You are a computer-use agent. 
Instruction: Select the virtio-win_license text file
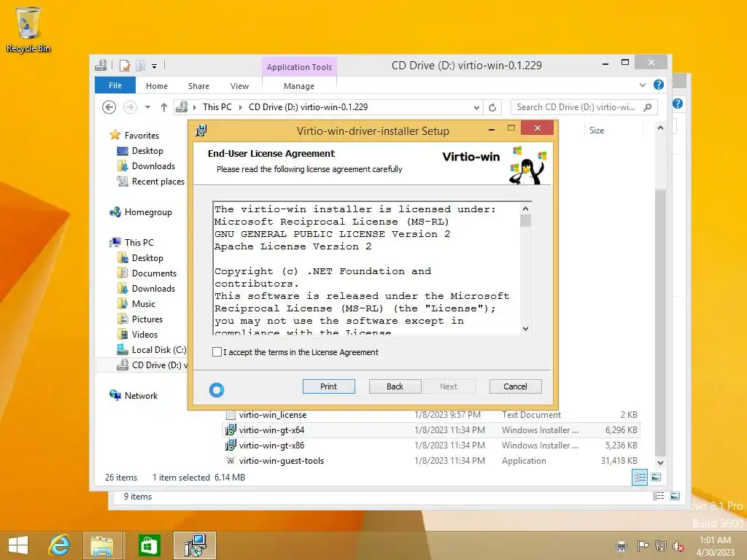[x=273, y=415]
